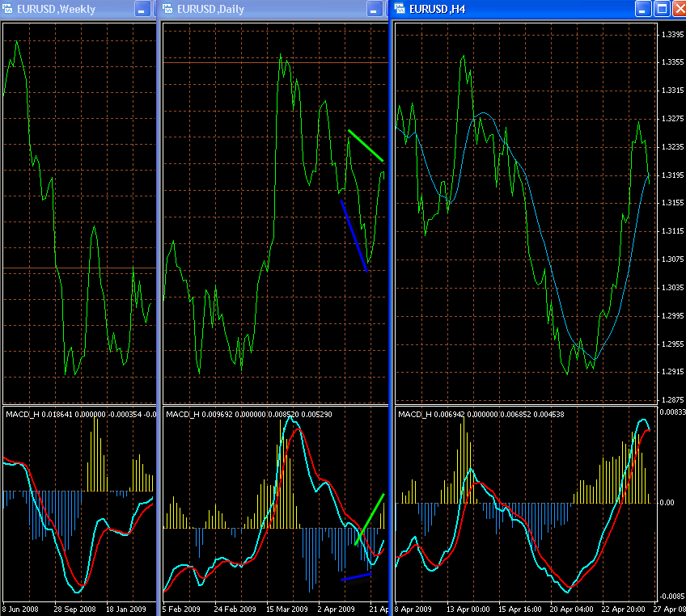Click the 0.00833 MACD scale value

point(673,411)
